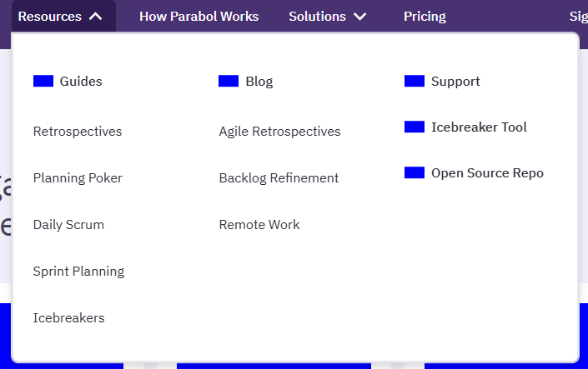Screen dimensions: 588x369
Task: Select the Remote Work blog category
Action: (x=259, y=225)
